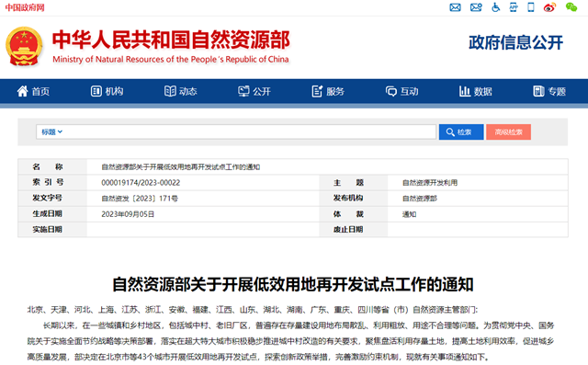The height and width of the screenshot is (365, 588).
Task: Click the book icon beside 动态
Action: pyautogui.click(x=170, y=91)
